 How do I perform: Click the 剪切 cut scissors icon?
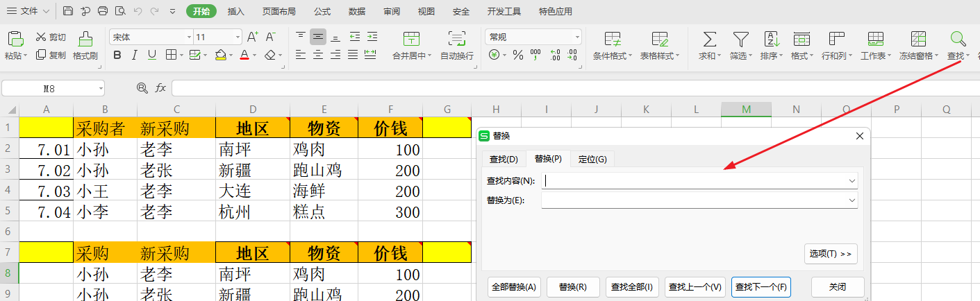tap(41, 37)
